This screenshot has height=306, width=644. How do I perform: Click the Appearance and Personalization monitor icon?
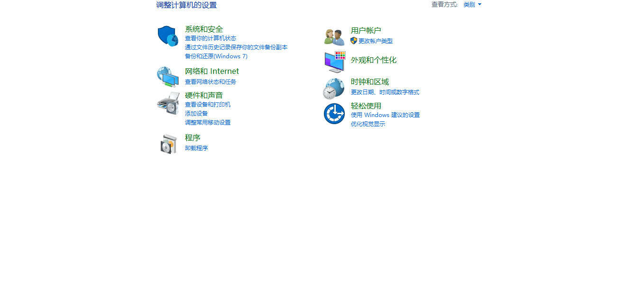(335, 62)
